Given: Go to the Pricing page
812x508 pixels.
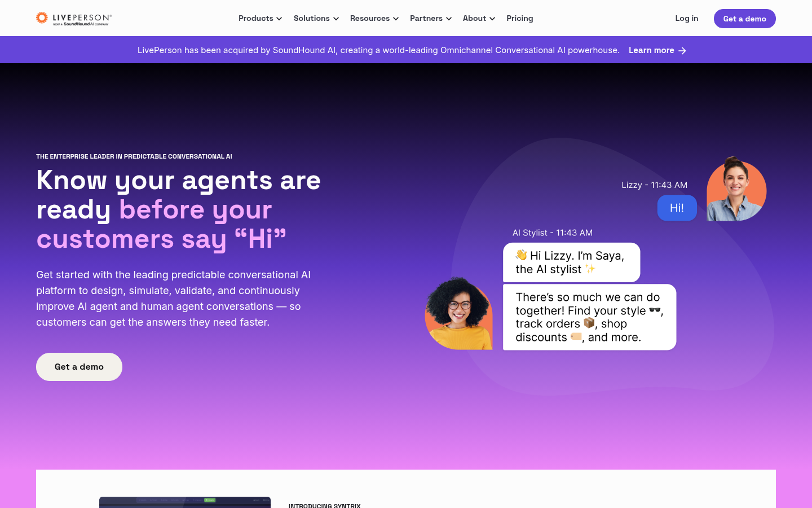Looking at the screenshot, I should coord(520,19).
